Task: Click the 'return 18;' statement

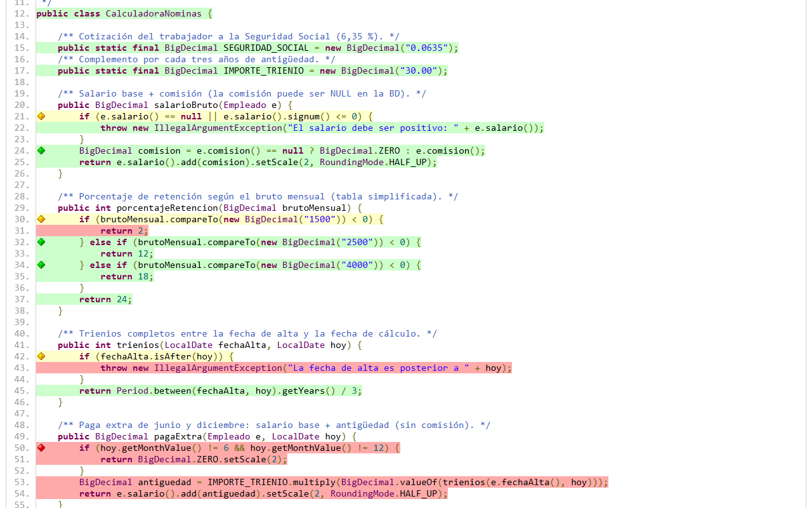Action: pos(127,276)
